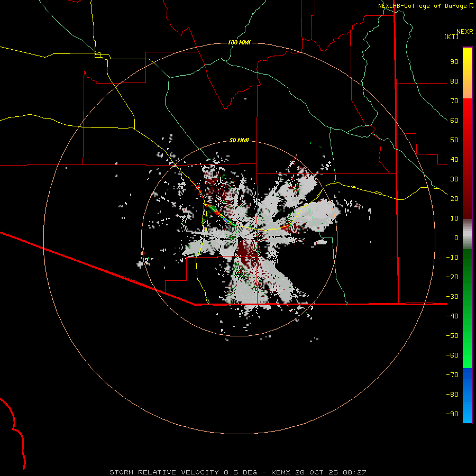The height and width of the screenshot is (476, 476).
Task: Click the -20 value on velocity scale
Action: 452,277
